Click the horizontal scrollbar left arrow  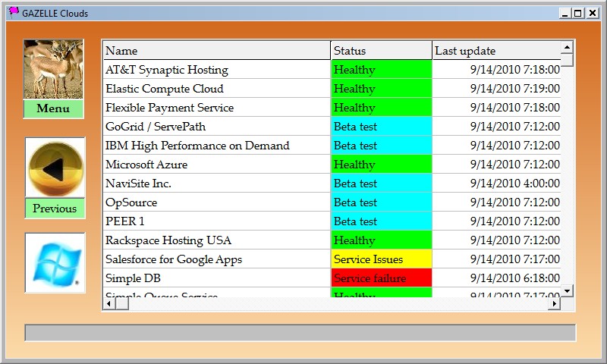[110, 303]
